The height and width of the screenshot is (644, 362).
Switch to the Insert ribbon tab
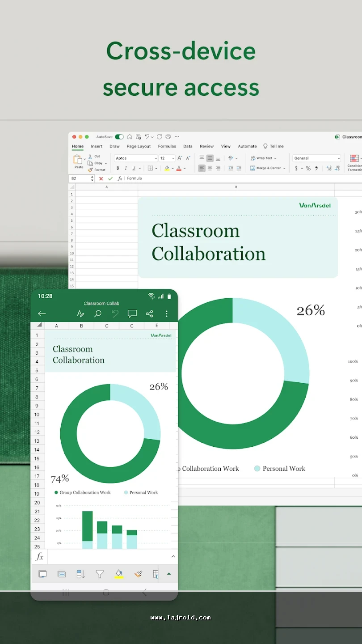97,146
